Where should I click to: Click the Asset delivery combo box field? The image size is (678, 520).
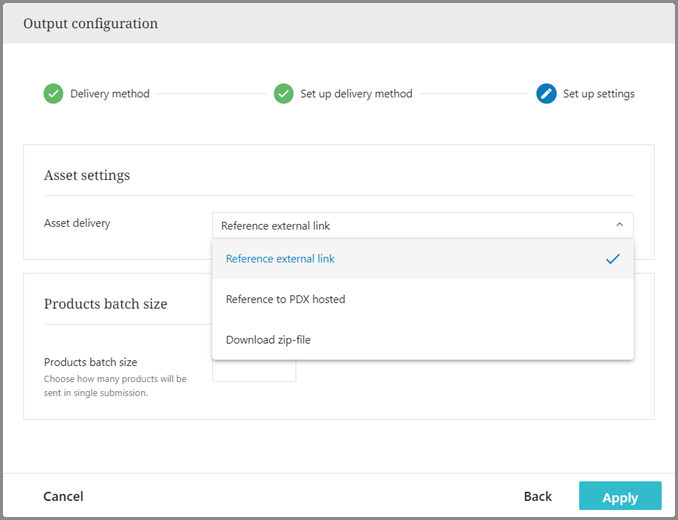coord(410,226)
